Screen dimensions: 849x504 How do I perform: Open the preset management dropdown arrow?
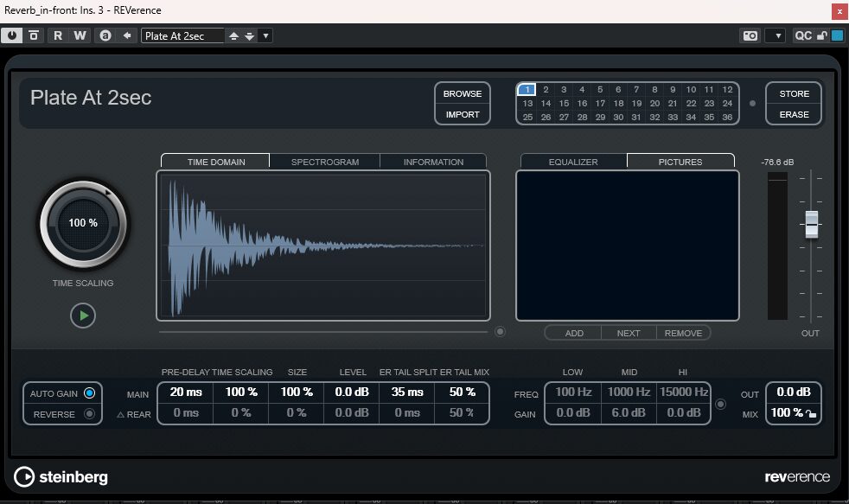coord(265,36)
